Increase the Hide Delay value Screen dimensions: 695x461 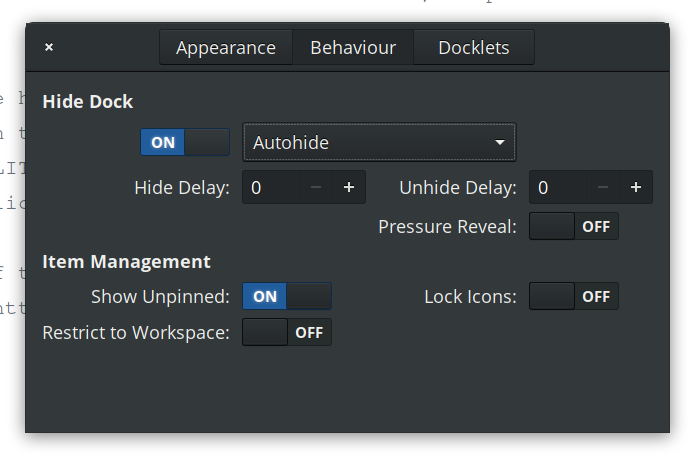pyautogui.click(x=348, y=187)
